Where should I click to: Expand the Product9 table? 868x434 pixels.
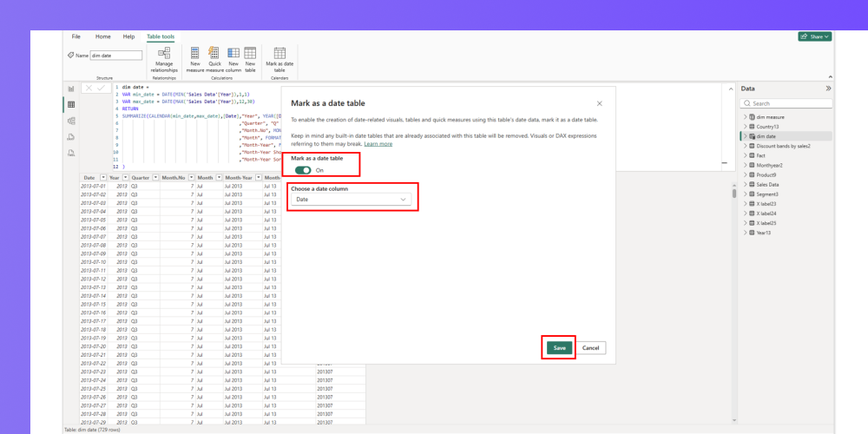pos(745,175)
